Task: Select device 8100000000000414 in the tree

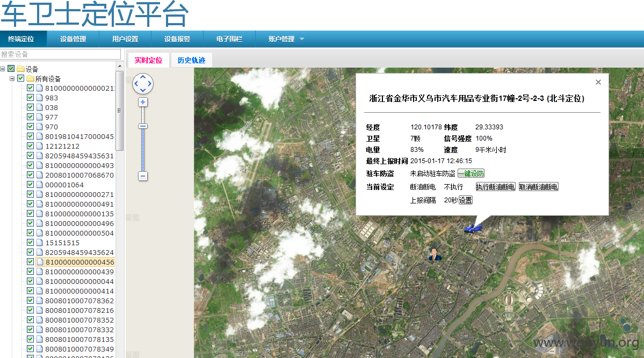Action: point(79,291)
